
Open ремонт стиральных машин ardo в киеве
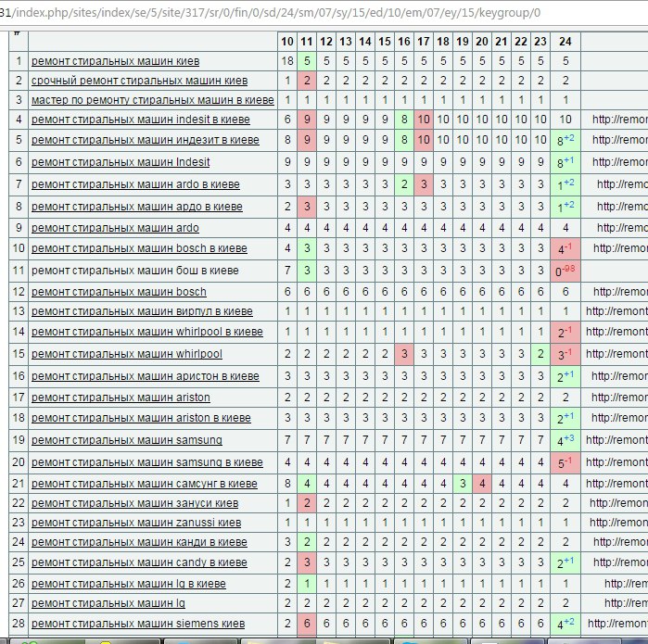(x=135, y=184)
